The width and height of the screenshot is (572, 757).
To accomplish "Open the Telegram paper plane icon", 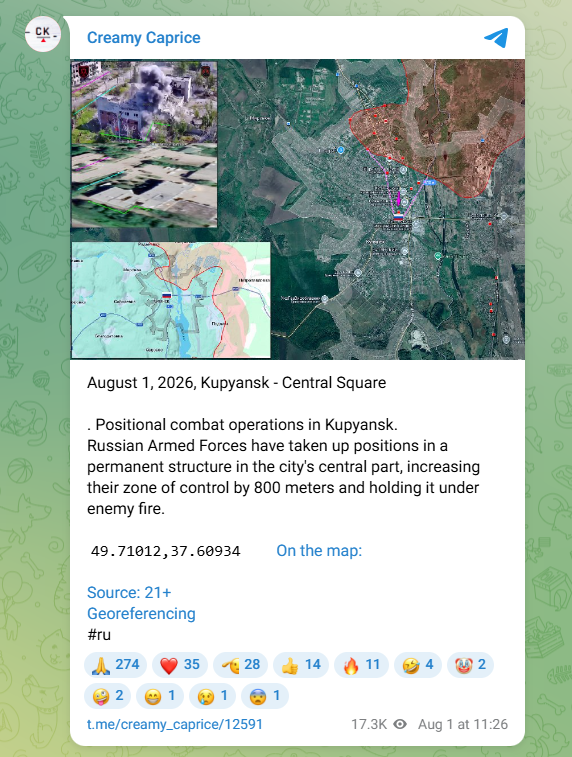I will point(496,38).
